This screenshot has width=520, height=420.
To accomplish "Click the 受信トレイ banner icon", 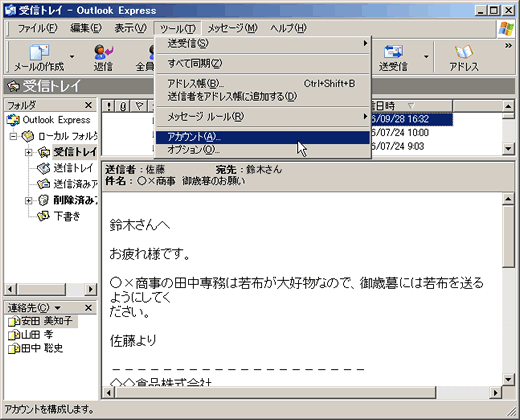I will click(x=13, y=86).
